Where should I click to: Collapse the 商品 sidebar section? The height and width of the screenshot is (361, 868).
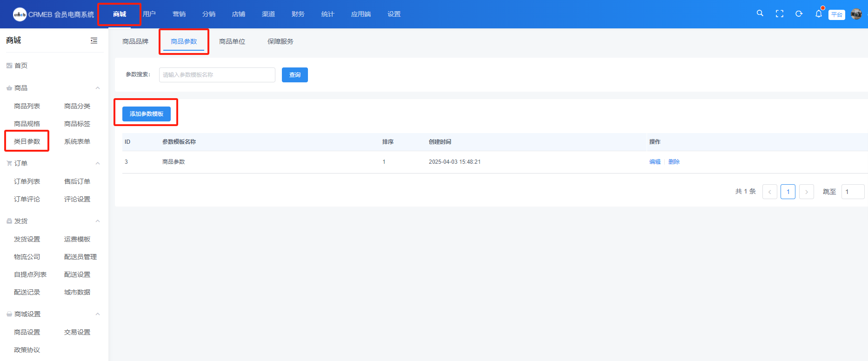click(98, 88)
